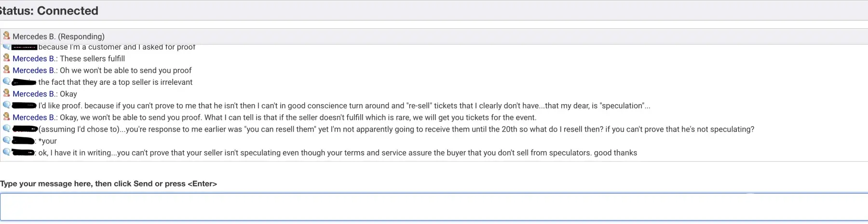
Task: Click chat bubble icon beside "top seller is irrelevant"
Action: [6, 81]
